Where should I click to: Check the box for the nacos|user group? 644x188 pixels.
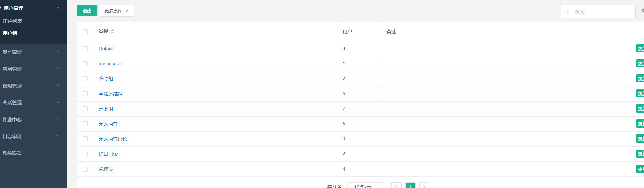tap(85, 63)
